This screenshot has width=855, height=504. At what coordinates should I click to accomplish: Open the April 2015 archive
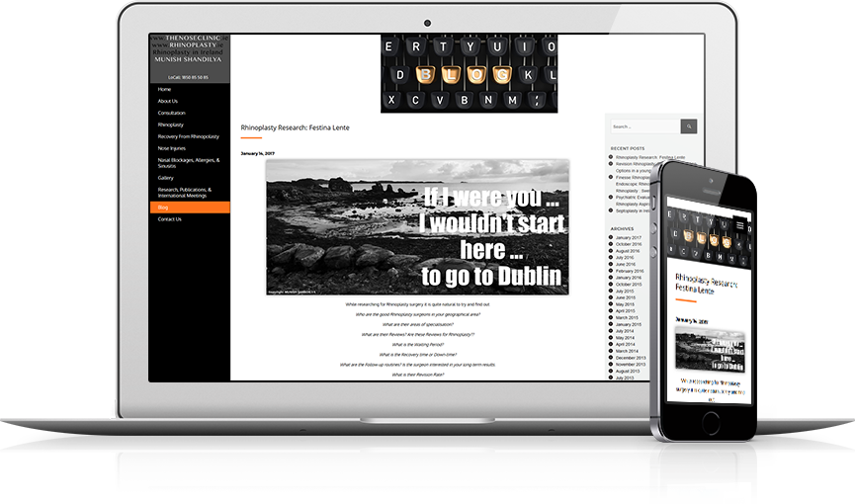click(x=626, y=311)
